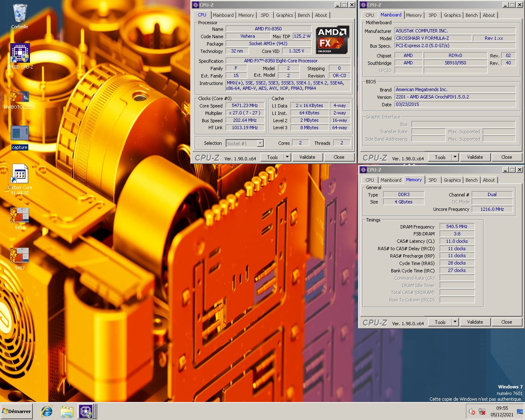Image resolution: width=525 pixels, height=420 pixels.
Task: Open the Démarrer start menu
Action: (16, 411)
